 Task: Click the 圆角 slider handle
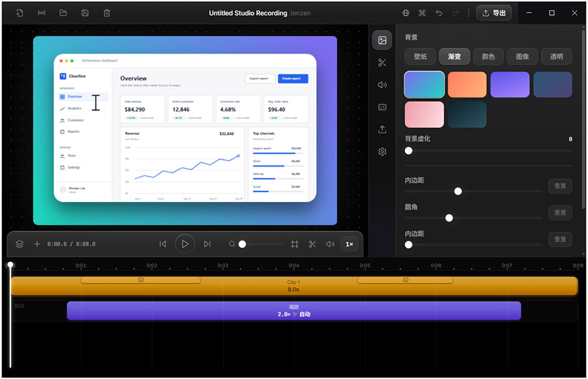pyautogui.click(x=449, y=218)
